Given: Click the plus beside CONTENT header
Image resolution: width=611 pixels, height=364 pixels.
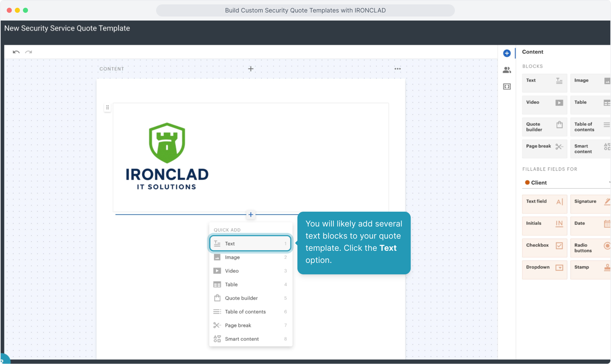Looking at the screenshot, I should (x=251, y=69).
